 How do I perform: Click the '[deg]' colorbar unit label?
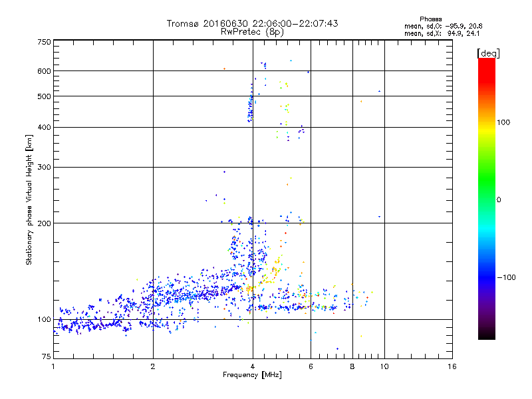point(488,53)
